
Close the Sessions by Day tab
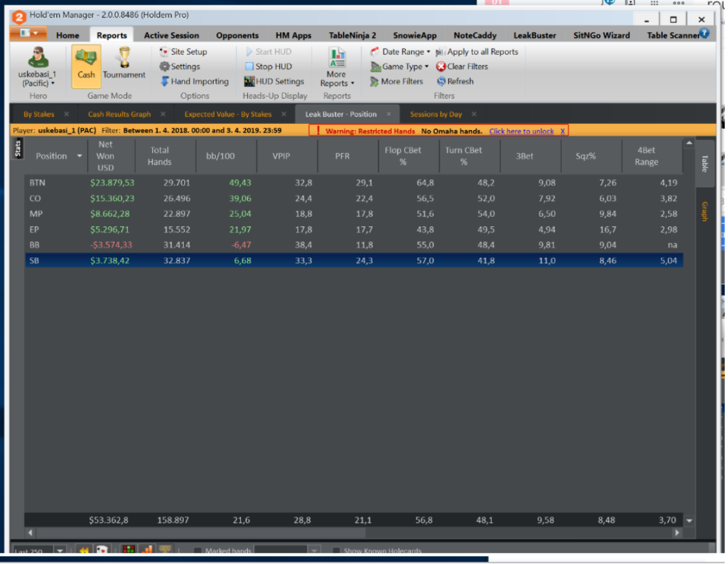[473, 114]
